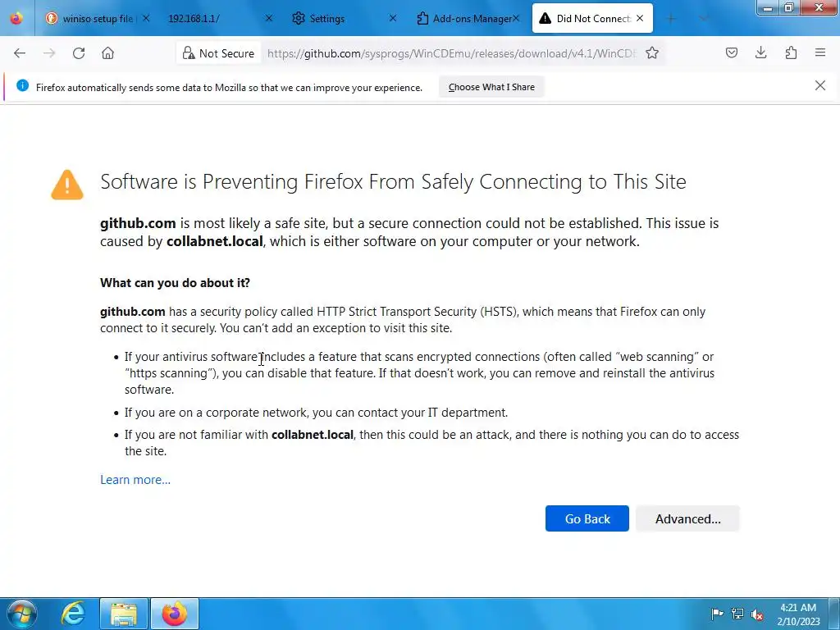The width and height of the screenshot is (840, 630).
Task: Open the Firefox application menu
Action: [820, 52]
